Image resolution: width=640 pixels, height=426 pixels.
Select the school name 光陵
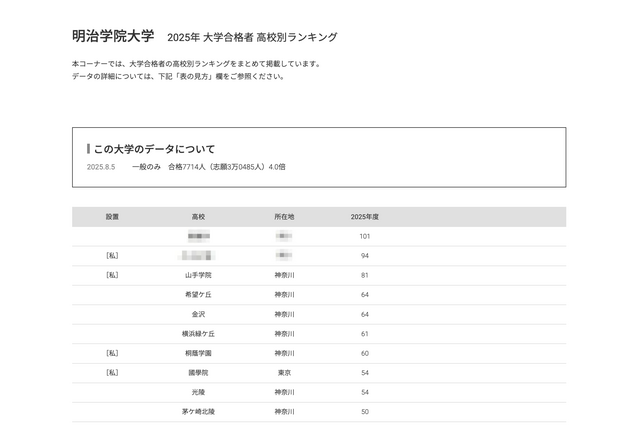pos(198,392)
